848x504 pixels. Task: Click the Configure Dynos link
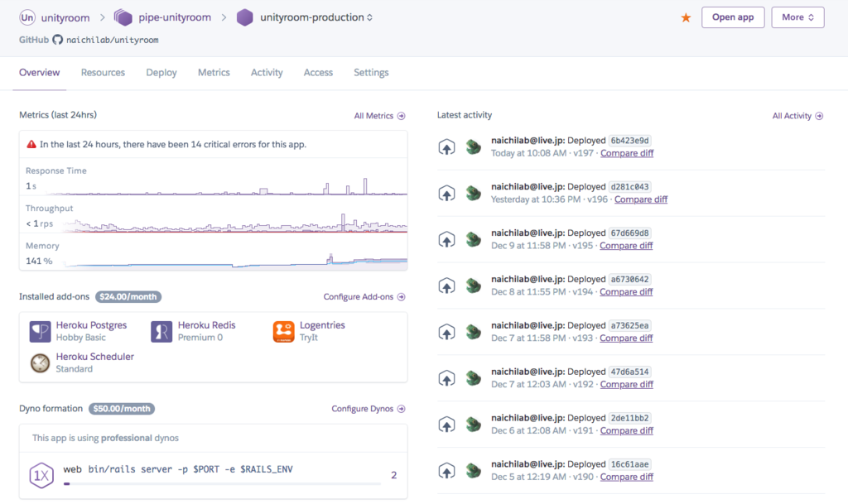click(369, 408)
